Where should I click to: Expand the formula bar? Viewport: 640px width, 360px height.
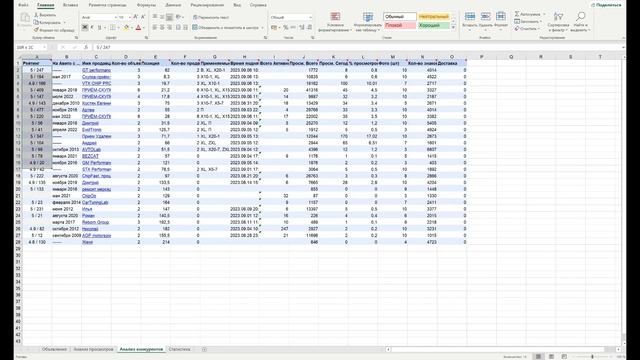pyautogui.click(x=623, y=47)
